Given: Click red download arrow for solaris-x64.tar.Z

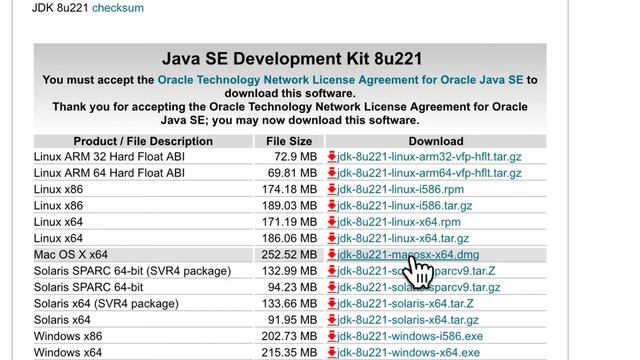Looking at the screenshot, I should pos(332,303).
